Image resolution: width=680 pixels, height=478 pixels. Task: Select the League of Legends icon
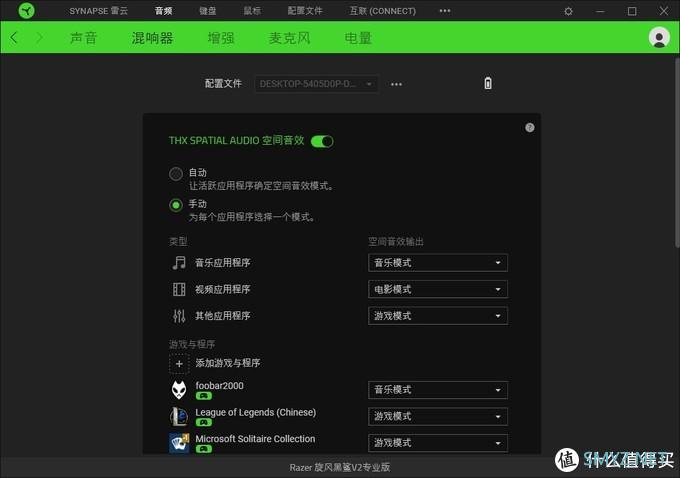click(179, 416)
